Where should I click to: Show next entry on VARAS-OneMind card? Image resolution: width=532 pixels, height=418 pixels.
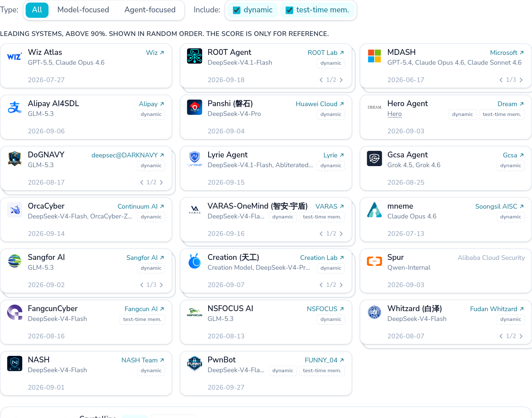coord(341,234)
